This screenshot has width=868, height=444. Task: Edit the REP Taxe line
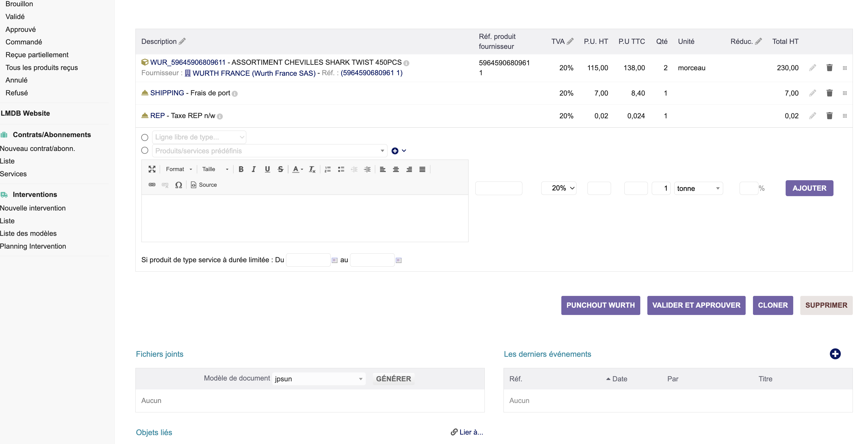[x=812, y=116]
